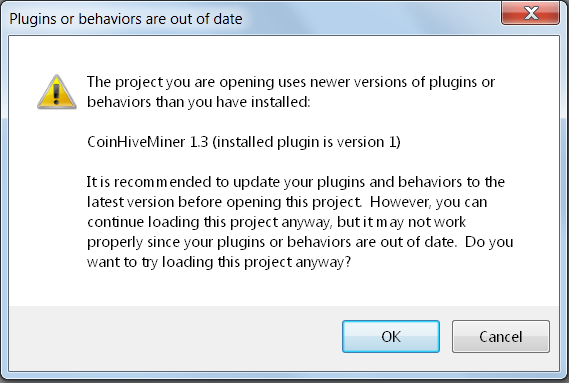
Task: Click the 'want to try loading this project anyway?' line
Action: tap(219, 262)
